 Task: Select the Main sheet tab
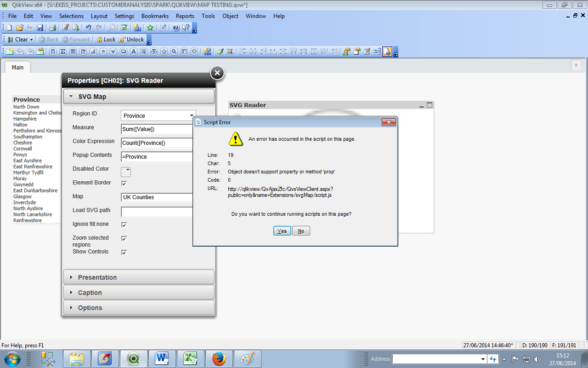click(17, 67)
